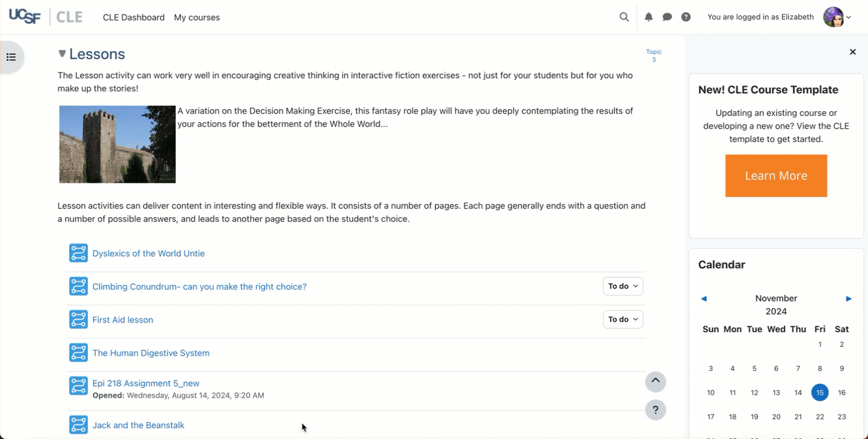Open the To do dropdown for First Aid lesson
This screenshot has height=439, width=868.
pyautogui.click(x=622, y=320)
